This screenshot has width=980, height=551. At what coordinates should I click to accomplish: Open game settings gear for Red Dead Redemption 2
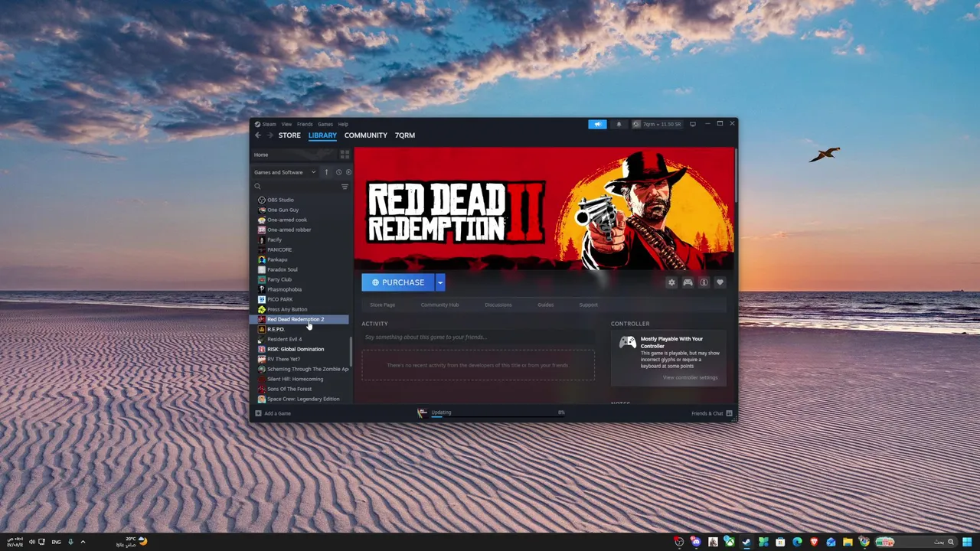point(671,282)
